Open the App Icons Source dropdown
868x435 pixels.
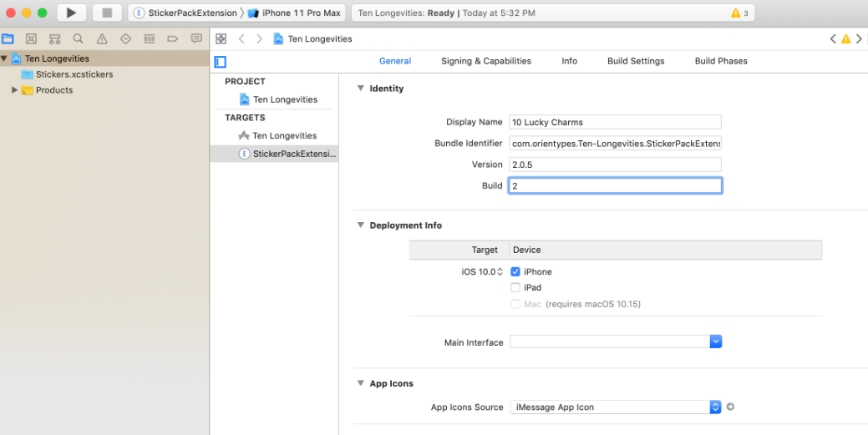tap(616, 407)
